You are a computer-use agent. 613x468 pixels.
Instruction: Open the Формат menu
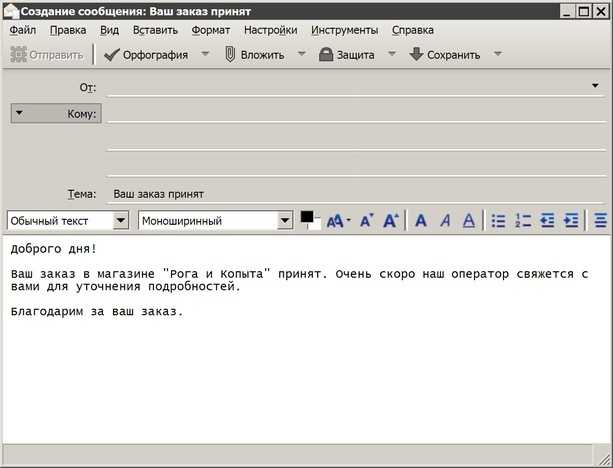211,30
